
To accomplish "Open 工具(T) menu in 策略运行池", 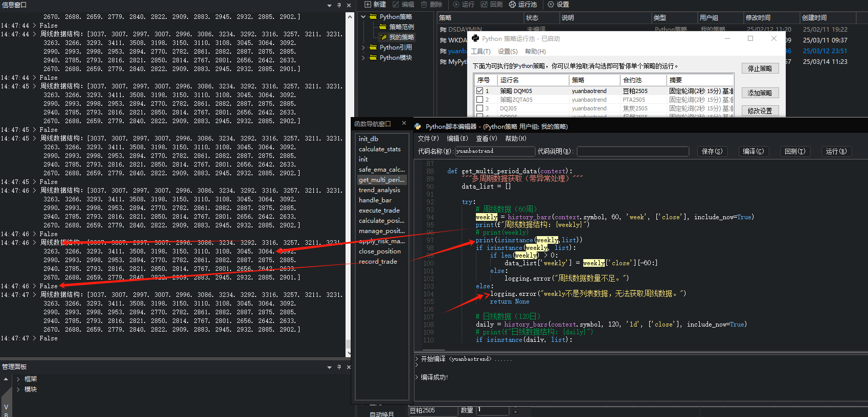I will pyautogui.click(x=481, y=52).
